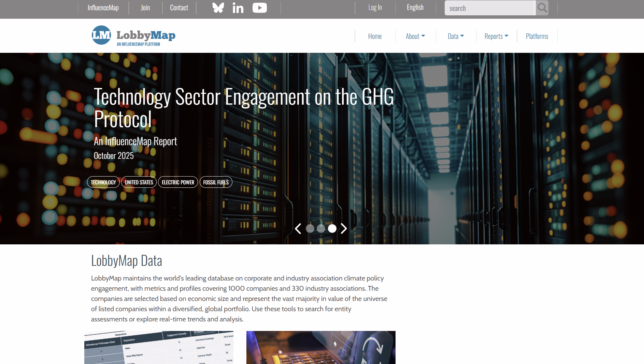Select the second carousel slide dot
Image resolution: width=644 pixels, height=364 pixels.
[x=321, y=228]
